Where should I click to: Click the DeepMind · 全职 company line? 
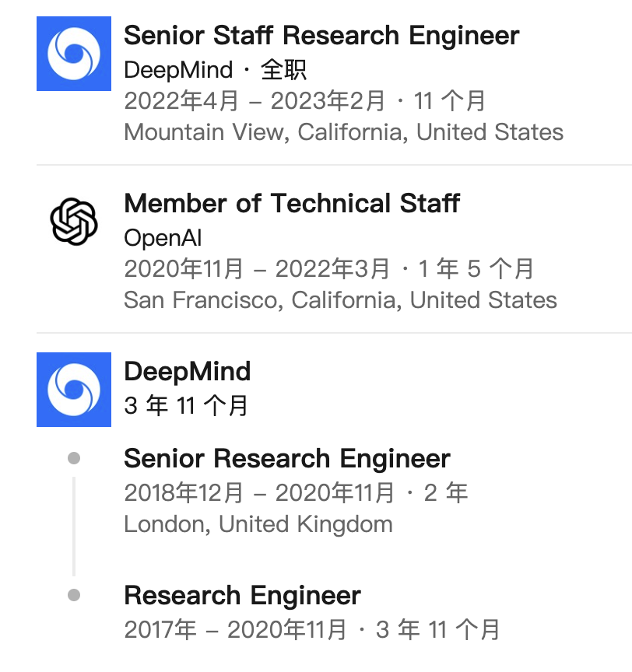pyautogui.click(x=216, y=70)
